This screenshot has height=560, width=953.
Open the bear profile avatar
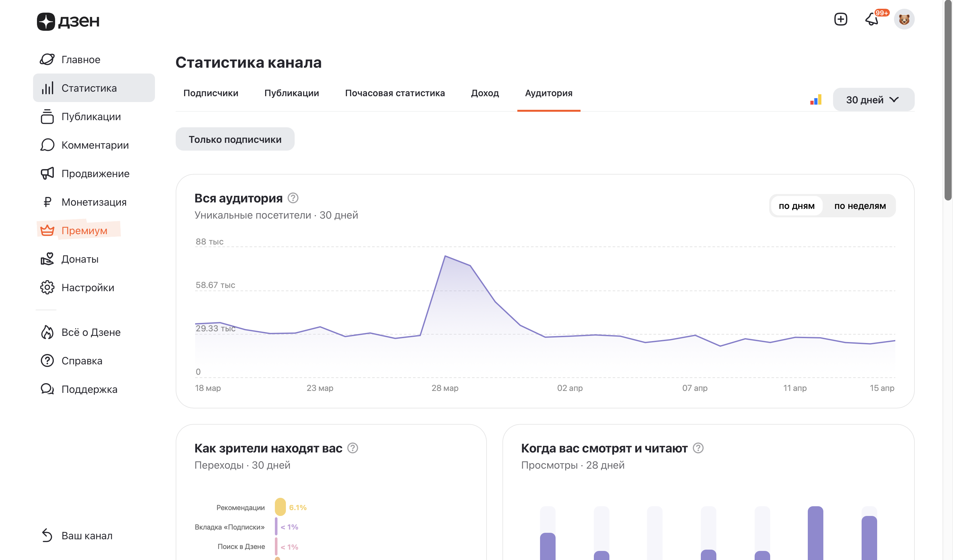(904, 19)
